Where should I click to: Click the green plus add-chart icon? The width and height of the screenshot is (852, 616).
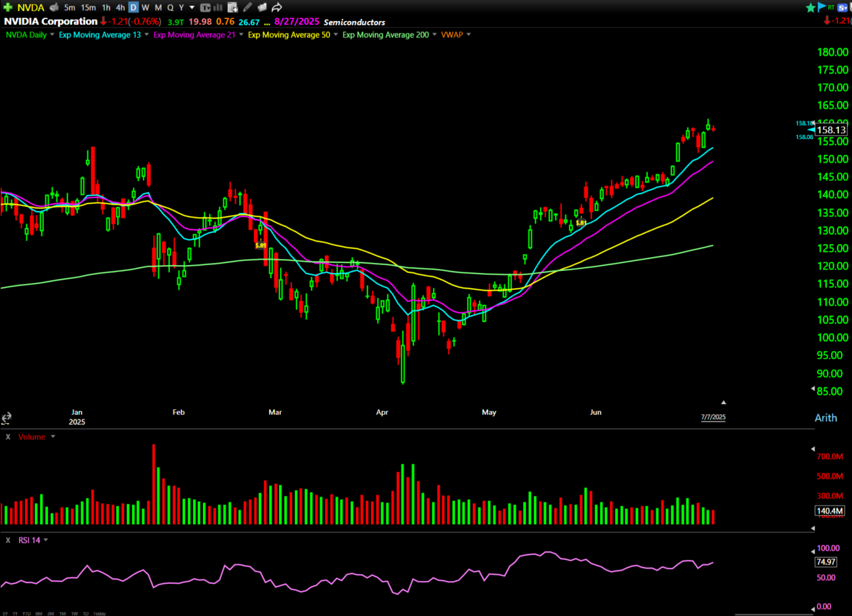point(8,7)
